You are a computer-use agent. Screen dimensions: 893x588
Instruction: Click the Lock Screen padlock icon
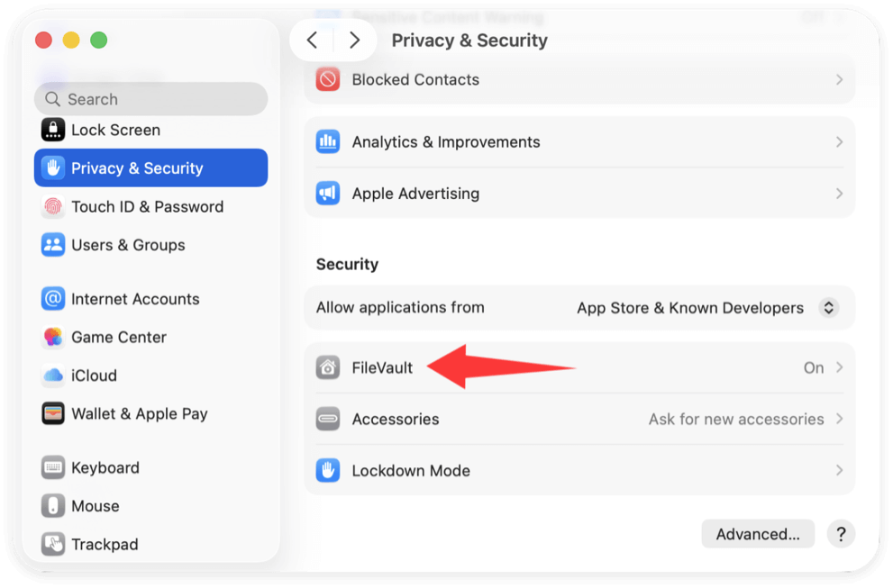[x=52, y=130]
